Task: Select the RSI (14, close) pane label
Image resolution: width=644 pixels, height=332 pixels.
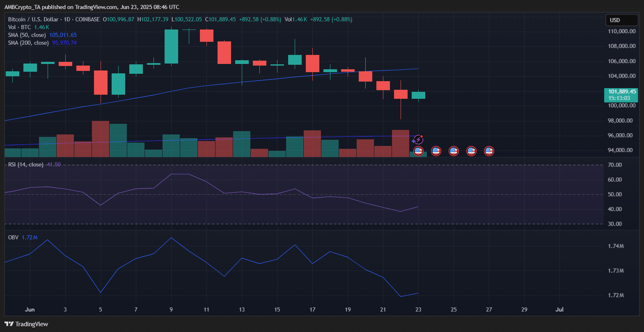Action: click(x=25, y=165)
